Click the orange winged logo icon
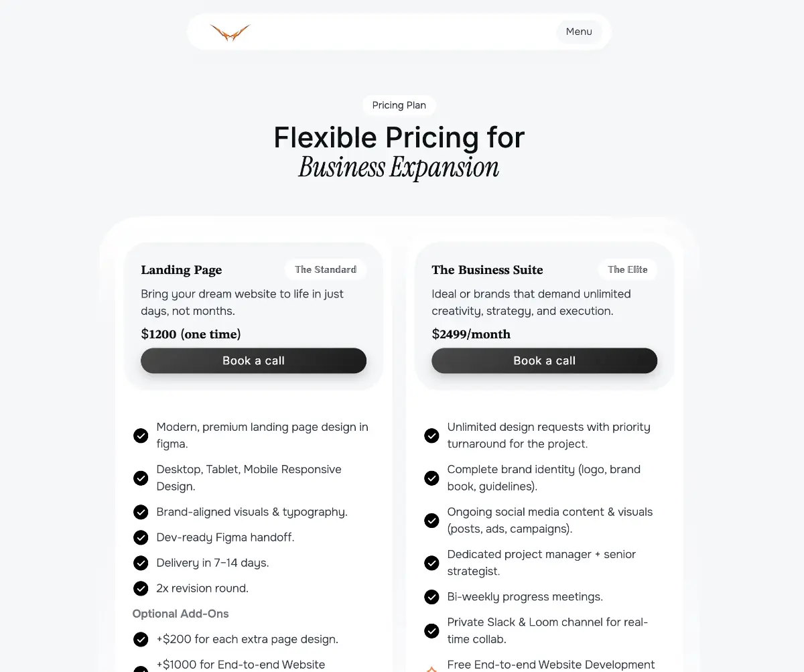This screenshot has height=672, width=804. [230, 32]
